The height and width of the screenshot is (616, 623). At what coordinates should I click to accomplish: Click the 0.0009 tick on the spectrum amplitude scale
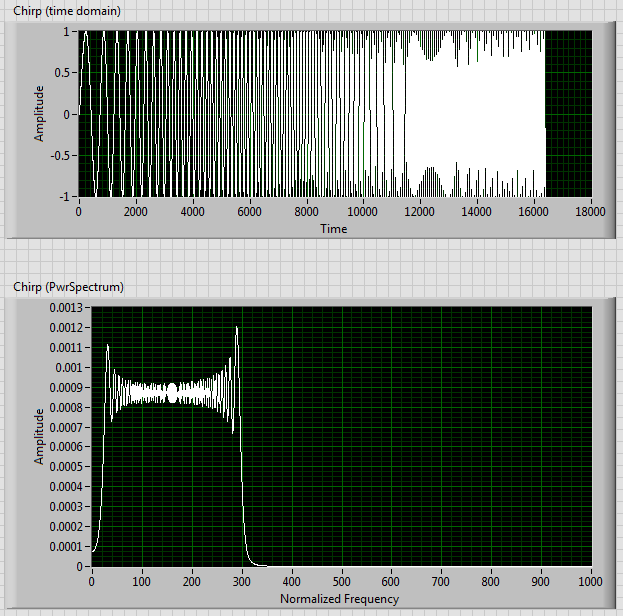[66, 387]
